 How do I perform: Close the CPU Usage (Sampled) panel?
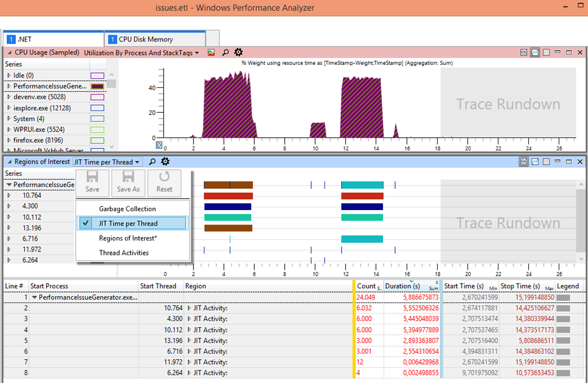(x=580, y=52)
